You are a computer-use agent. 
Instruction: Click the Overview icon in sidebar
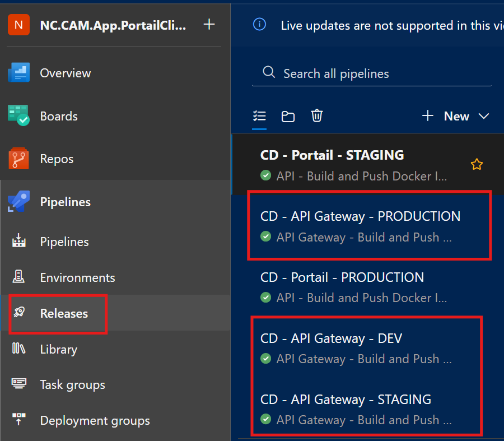coord(18,73)
